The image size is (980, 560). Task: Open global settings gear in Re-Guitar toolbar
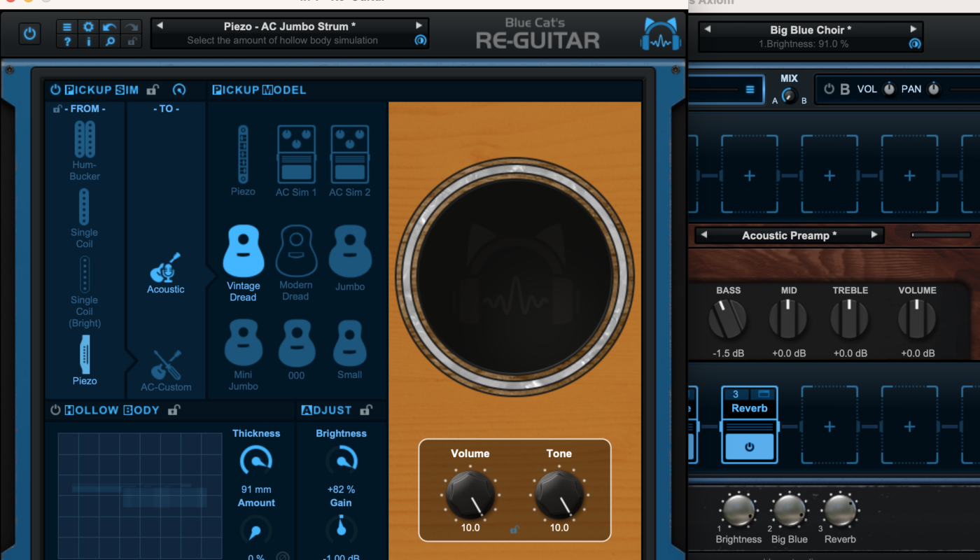click(x=88, y=27)
